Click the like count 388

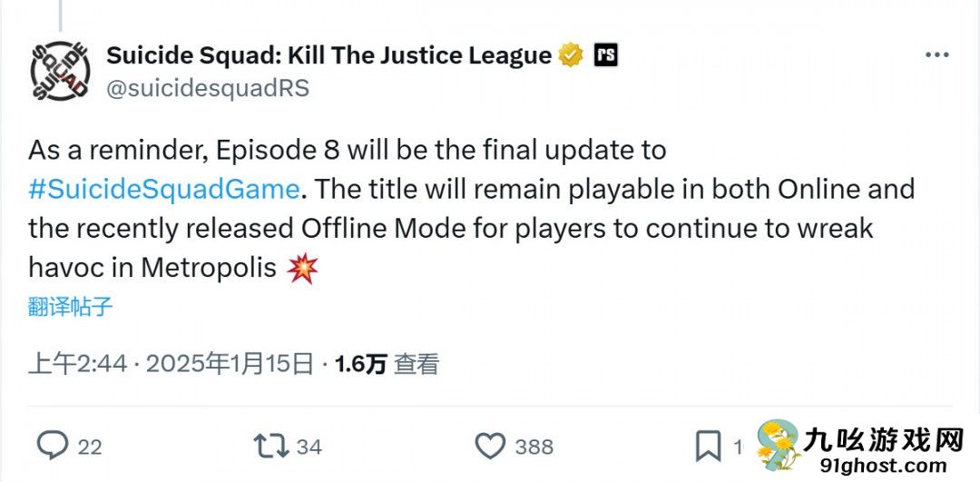[534, 447]
